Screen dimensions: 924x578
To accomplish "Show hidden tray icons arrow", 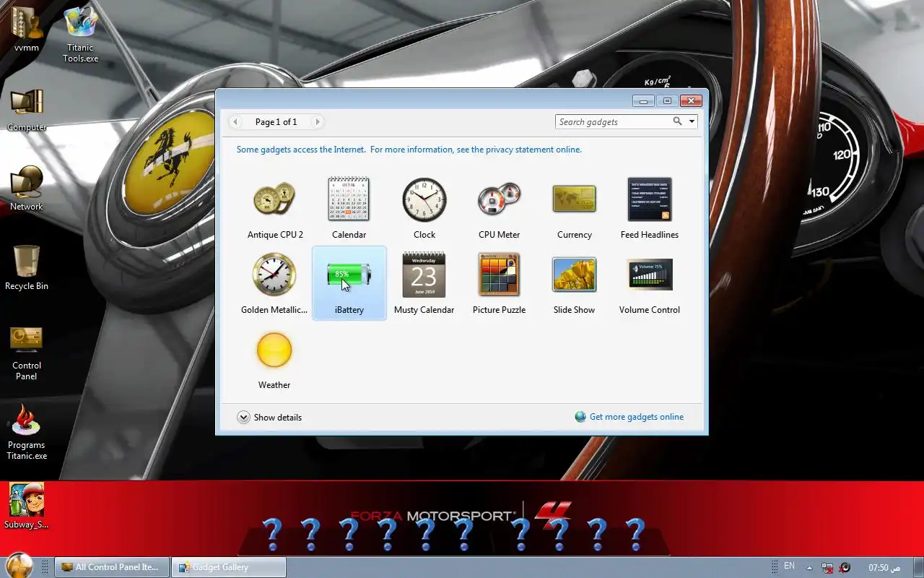I will point(809,567).
